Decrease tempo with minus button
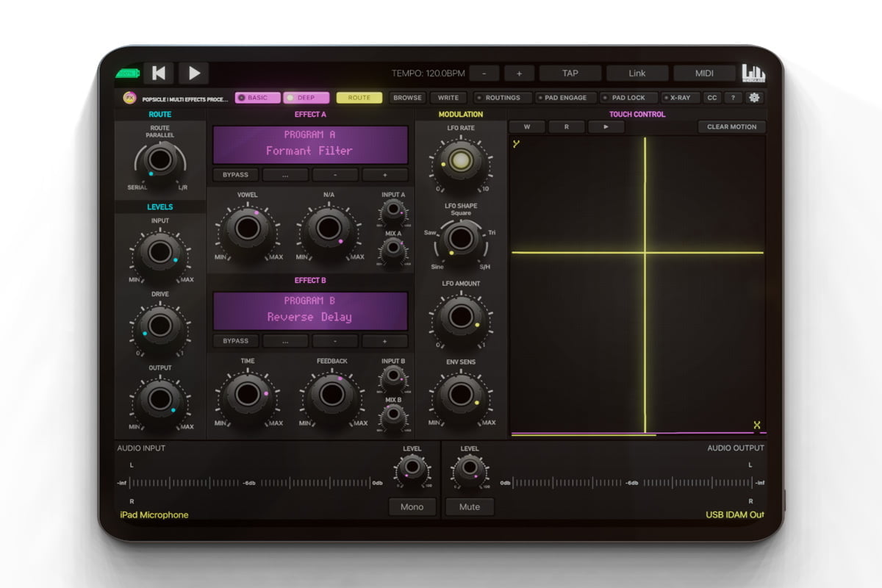This screenshot has width=882, height=588. [484, 73]
